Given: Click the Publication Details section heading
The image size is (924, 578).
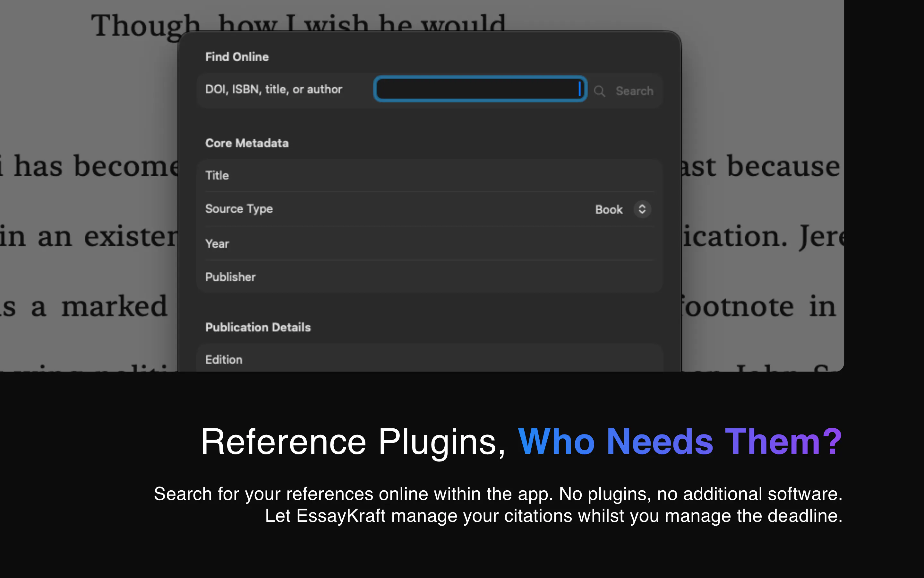Looking at the screenshot, I should (x=258, y=327).
